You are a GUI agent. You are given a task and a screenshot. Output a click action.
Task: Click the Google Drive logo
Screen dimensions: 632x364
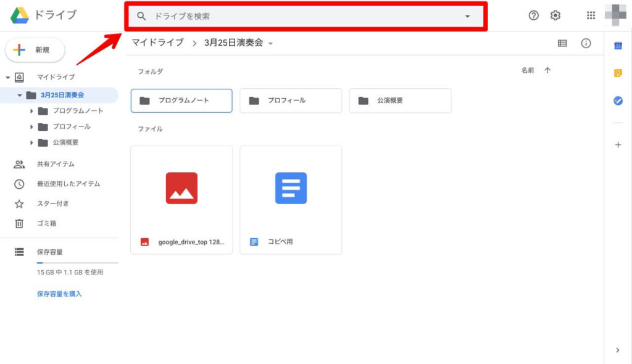[20, 15]
